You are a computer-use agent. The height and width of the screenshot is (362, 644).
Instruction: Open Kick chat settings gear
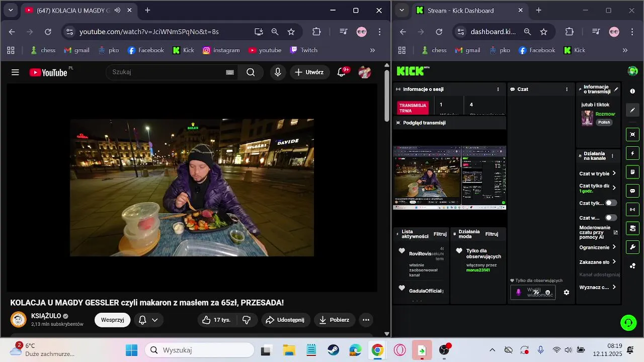(567, 293)
